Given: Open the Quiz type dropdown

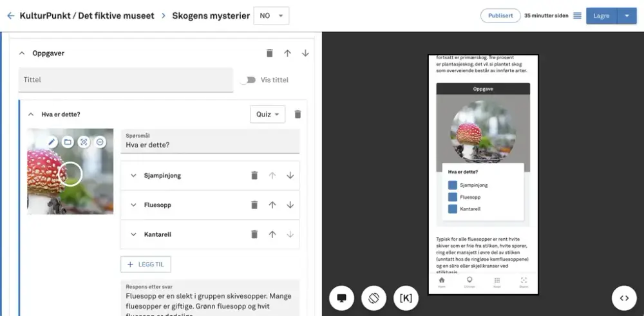Looking at the screenshot, I should coord(267,115).
